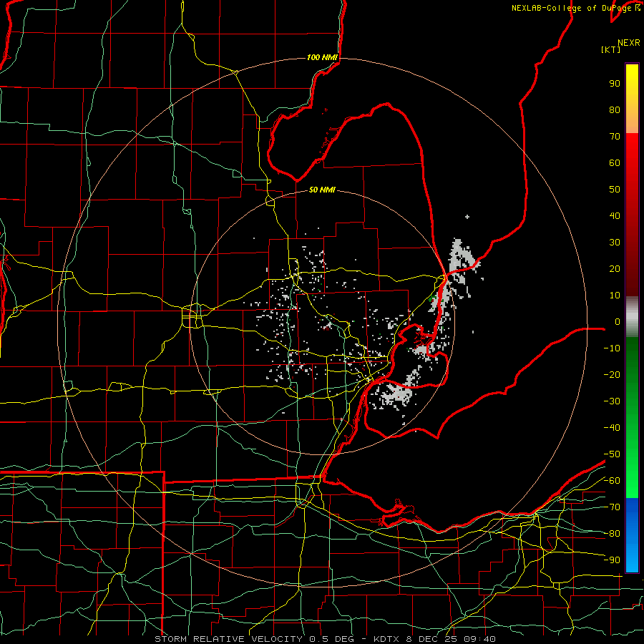This screenshot has height=644, width=644.
Task: Select the 80 knot scale label
Action: 615,109
